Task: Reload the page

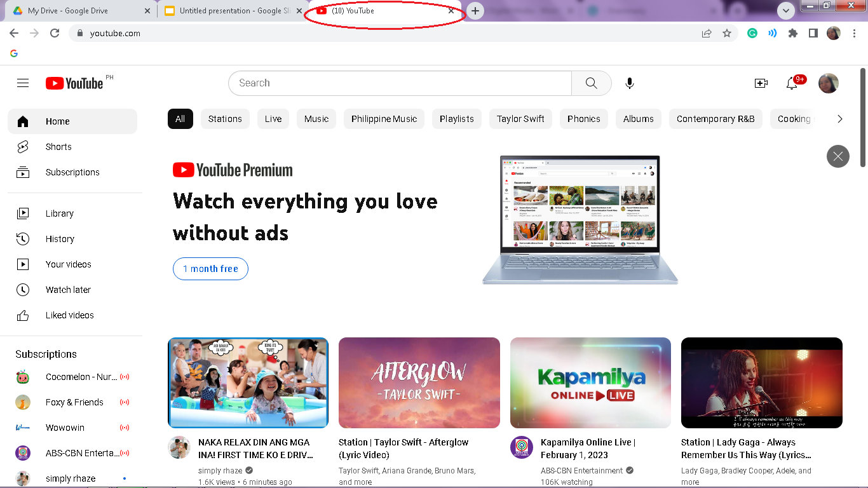Action: 55,33
